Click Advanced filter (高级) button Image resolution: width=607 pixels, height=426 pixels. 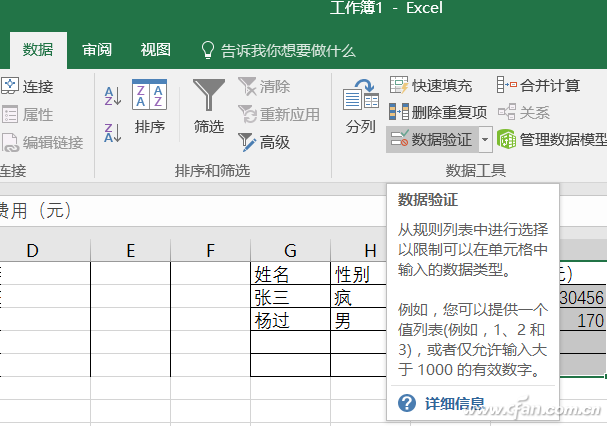point(264,142)
